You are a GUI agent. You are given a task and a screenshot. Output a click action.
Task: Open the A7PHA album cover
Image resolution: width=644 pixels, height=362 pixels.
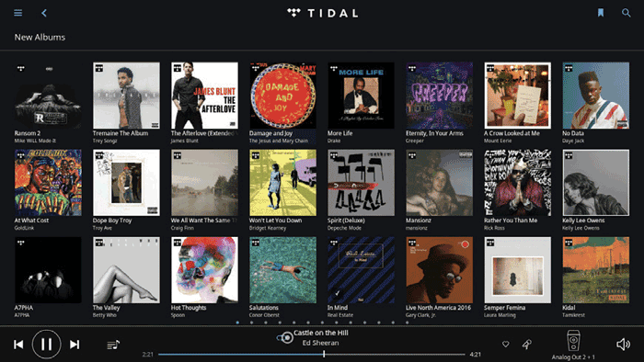click(48, 270)
